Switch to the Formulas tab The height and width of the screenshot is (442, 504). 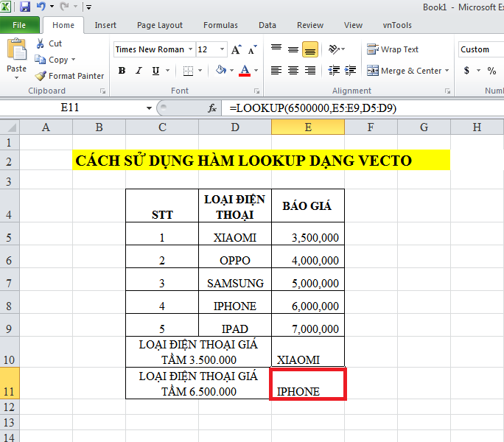(x=220, y=25)
